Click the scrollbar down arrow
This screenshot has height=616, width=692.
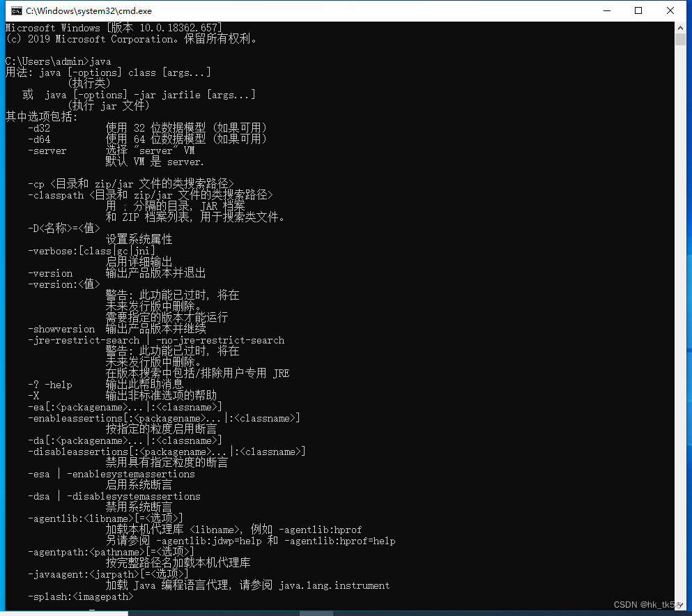pyautogui.click(x=680, y=605)
